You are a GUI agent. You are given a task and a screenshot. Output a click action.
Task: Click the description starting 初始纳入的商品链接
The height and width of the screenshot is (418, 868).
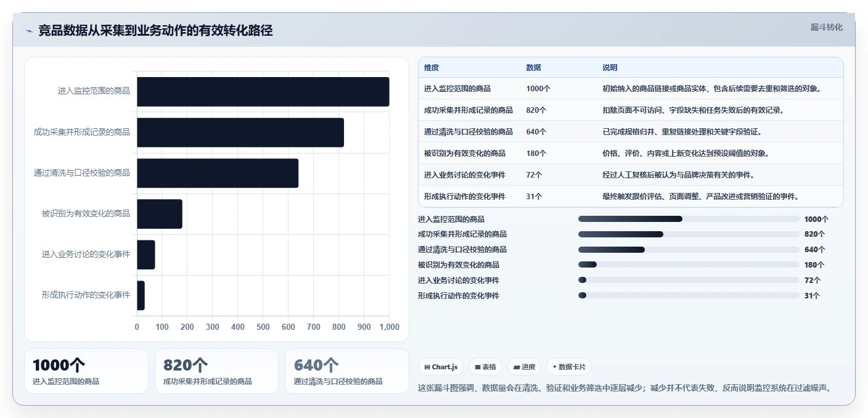tap(713, 88)
